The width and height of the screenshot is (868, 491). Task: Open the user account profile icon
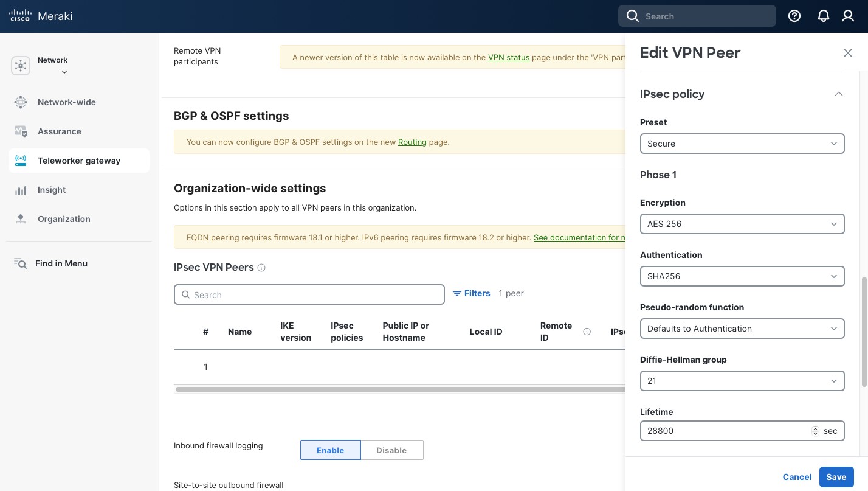coord(848,16)
